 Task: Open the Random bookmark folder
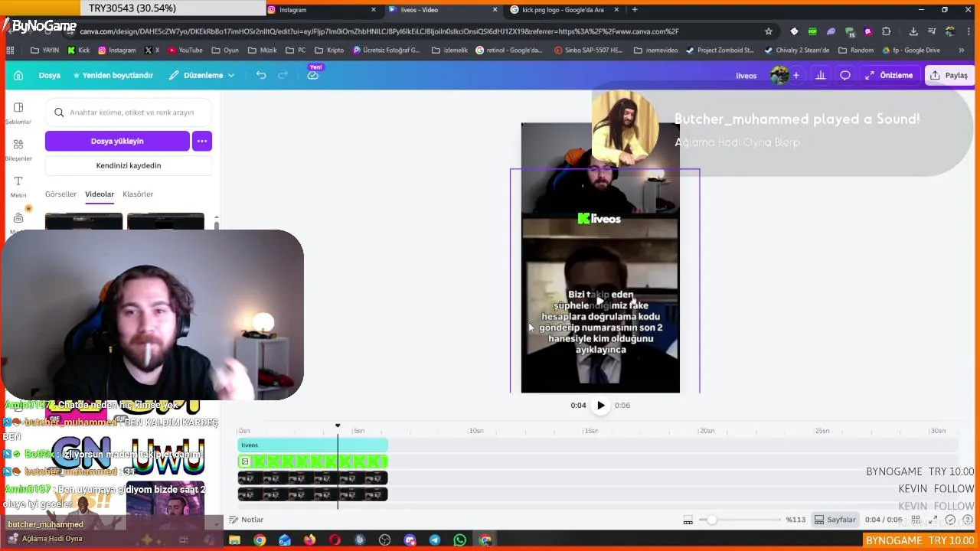click(x=855, y=51)
